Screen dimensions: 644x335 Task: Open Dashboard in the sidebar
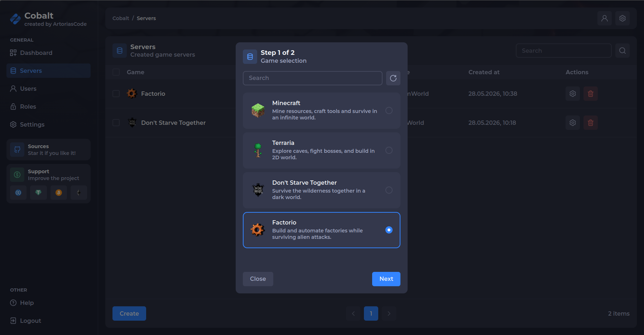(x=48, y=53)
